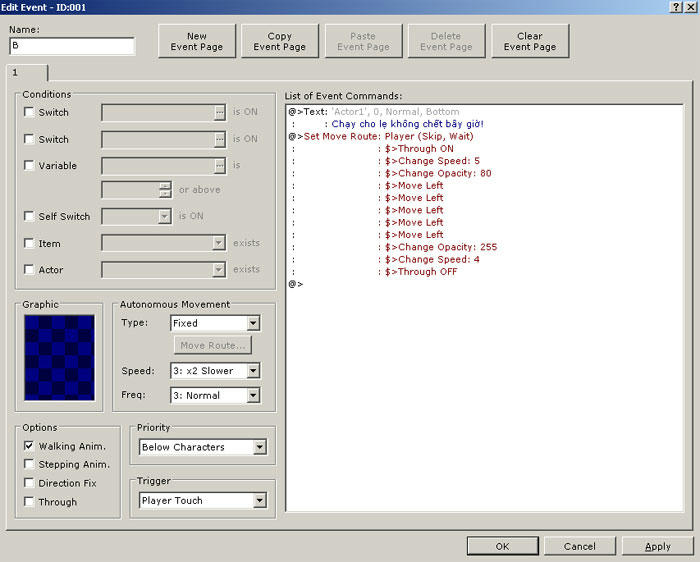
Task: Click the Copy Event Page button
Action: [280, 41]
